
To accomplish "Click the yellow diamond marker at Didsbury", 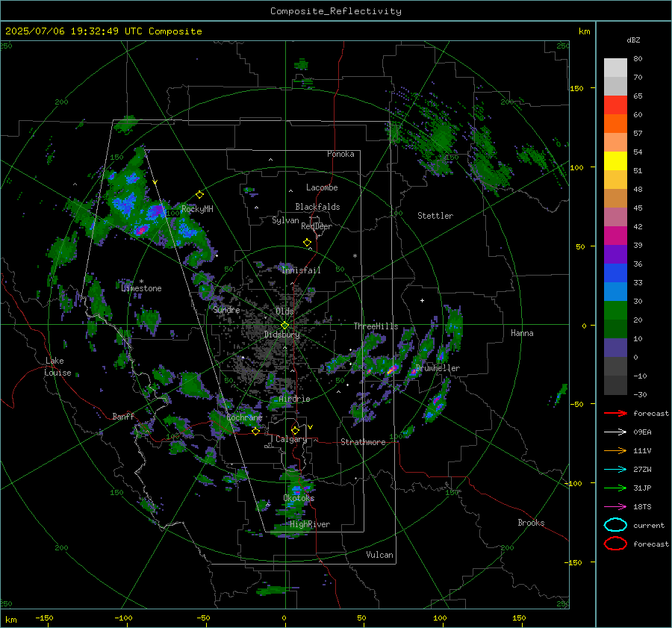I will 284,326.
